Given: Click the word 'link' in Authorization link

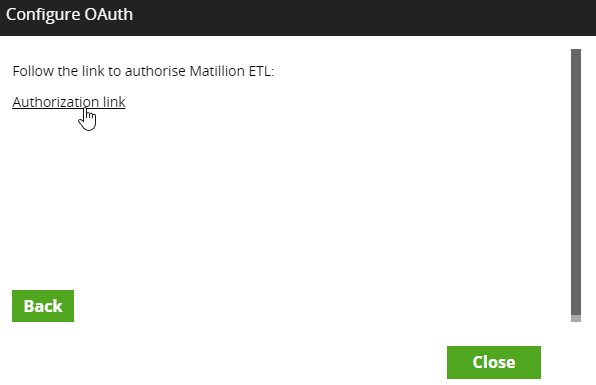Looking at the screenshot, I should (x=114, y=102).
